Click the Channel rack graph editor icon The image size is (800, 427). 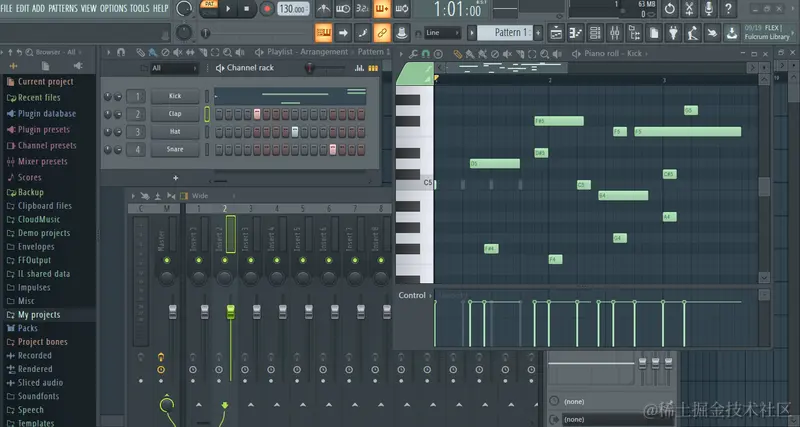point(359,68)
